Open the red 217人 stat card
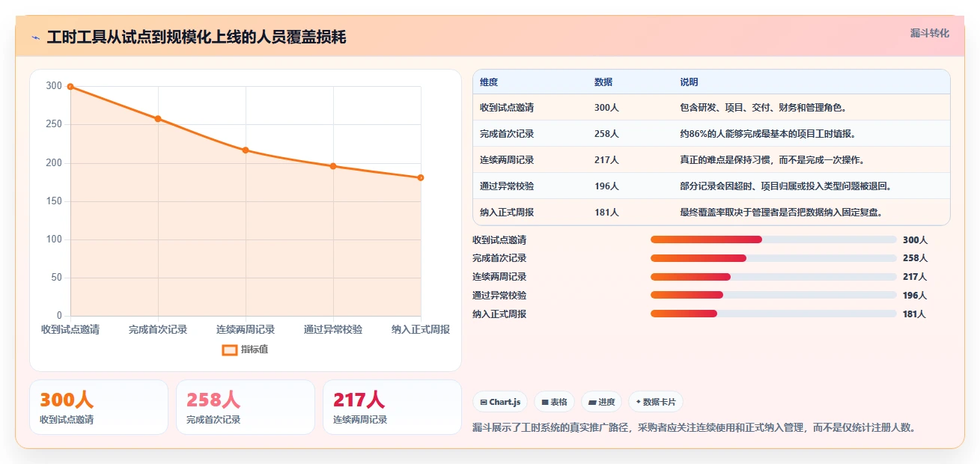The height and width of the screenshot is (464, 980). [x=392, y=407]
